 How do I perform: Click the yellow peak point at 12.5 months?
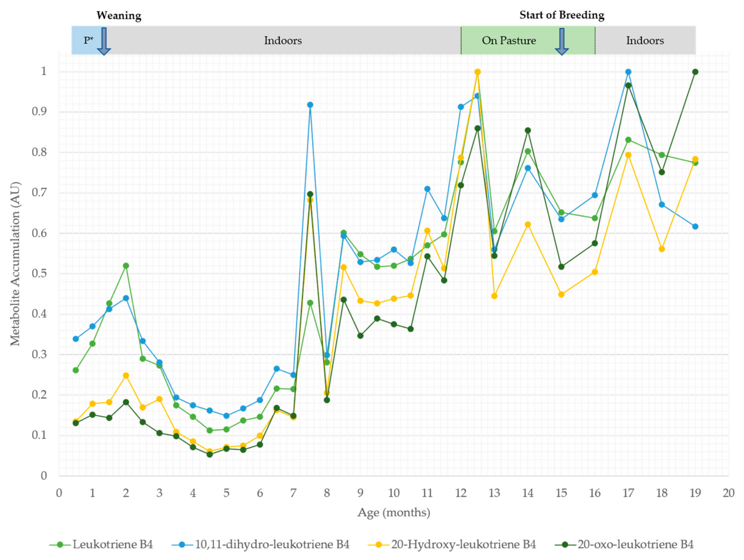[x=477, y=72]
